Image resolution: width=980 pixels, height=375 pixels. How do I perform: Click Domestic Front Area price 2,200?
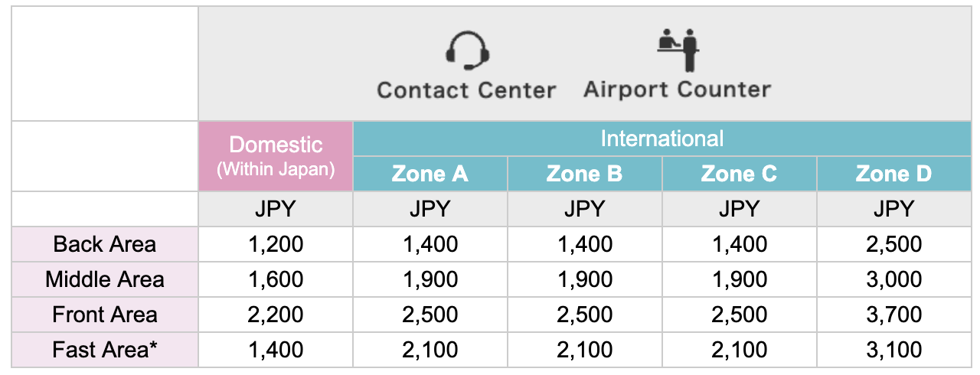click(x=276, y=315)
